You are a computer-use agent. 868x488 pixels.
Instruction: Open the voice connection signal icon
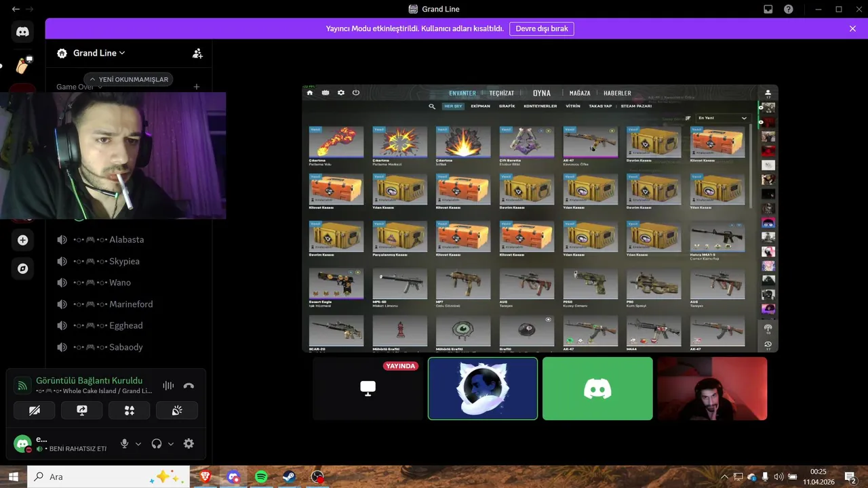coord(22,386)
